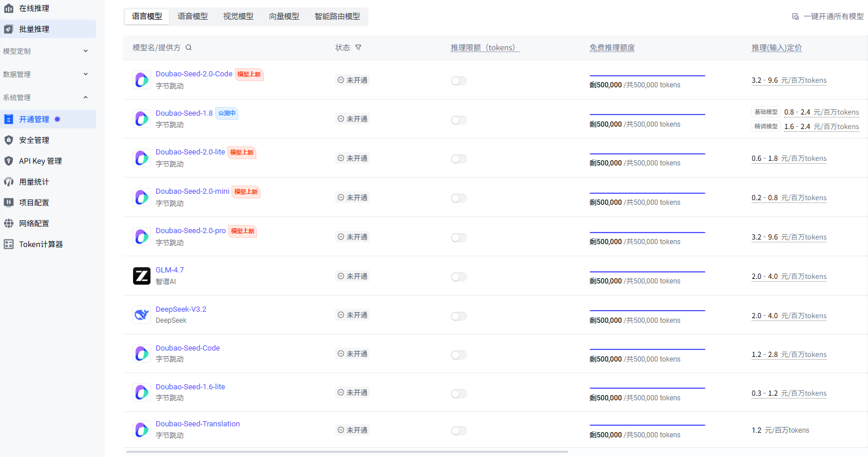The height and width of the screenshot is (457, 868).
Task: Click 一键开通所有模型 button
Action: pos(827,17)
